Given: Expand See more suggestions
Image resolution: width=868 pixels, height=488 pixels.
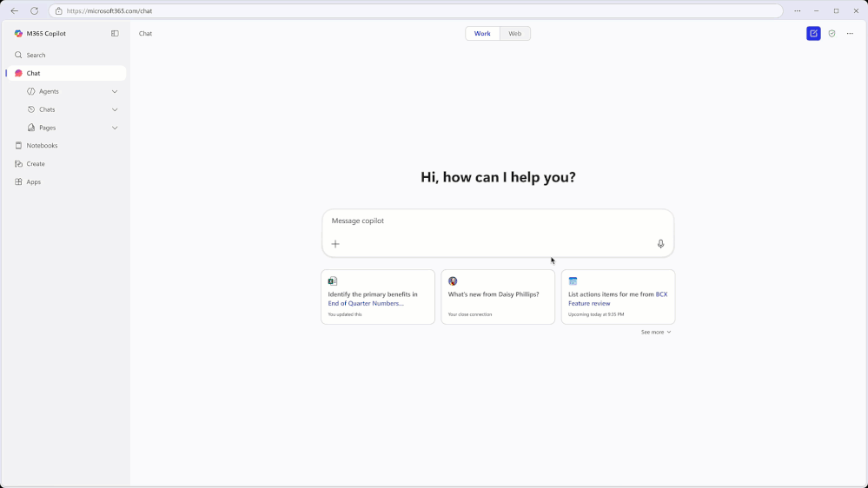Looking at the screenshot, I should tap(656, 332).
